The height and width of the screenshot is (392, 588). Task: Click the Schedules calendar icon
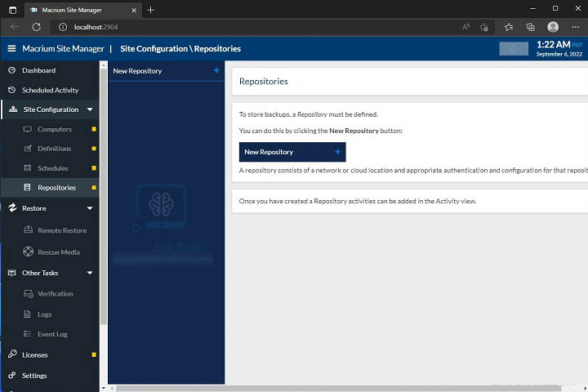tap(28, 167)
